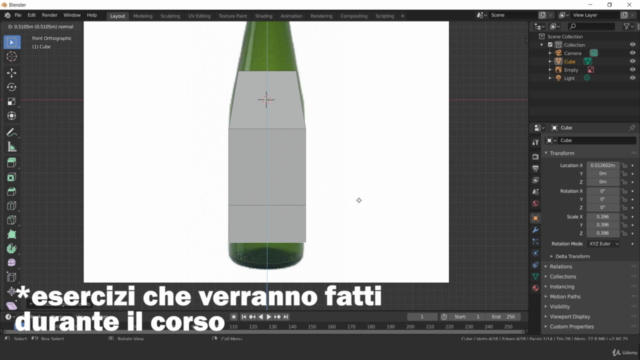Open the Edit menu
The width and height of the screenshot is (640, 360).
tap(31, 15)
